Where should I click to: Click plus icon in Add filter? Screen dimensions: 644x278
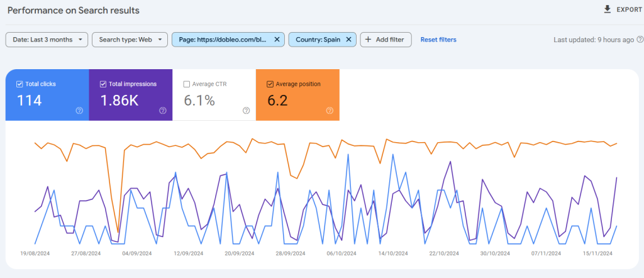click(x=368, y=40)
